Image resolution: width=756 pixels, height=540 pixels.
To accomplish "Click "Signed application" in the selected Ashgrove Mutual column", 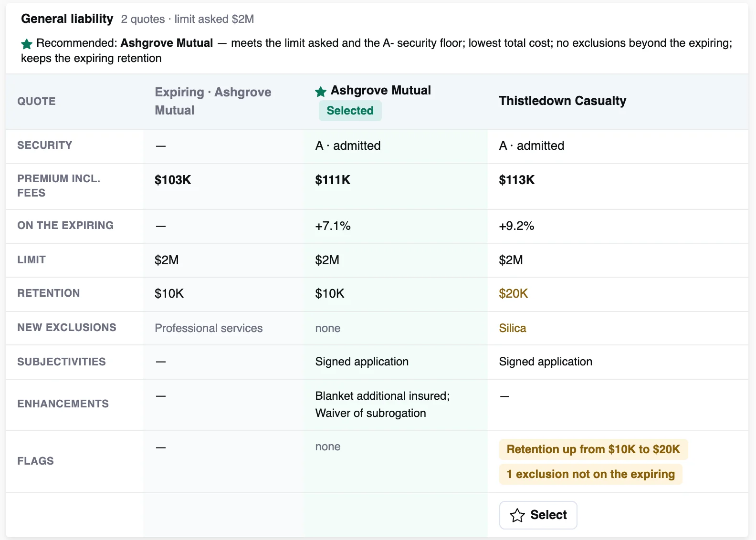I will (362, 362).
